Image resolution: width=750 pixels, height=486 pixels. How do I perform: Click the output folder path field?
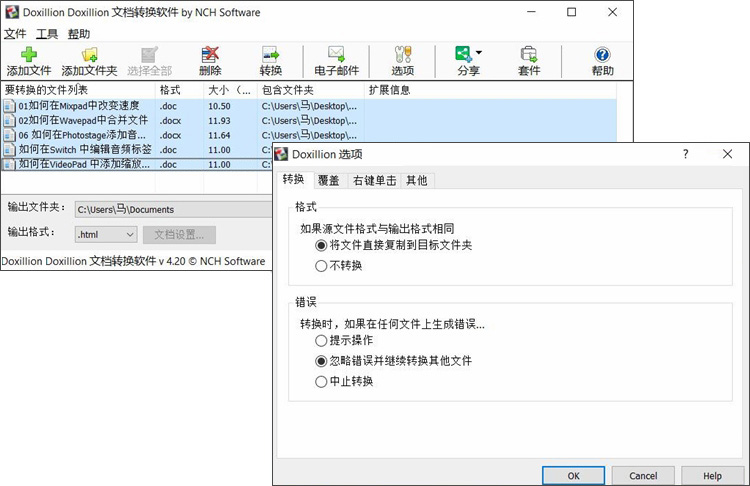click(173, 210)
